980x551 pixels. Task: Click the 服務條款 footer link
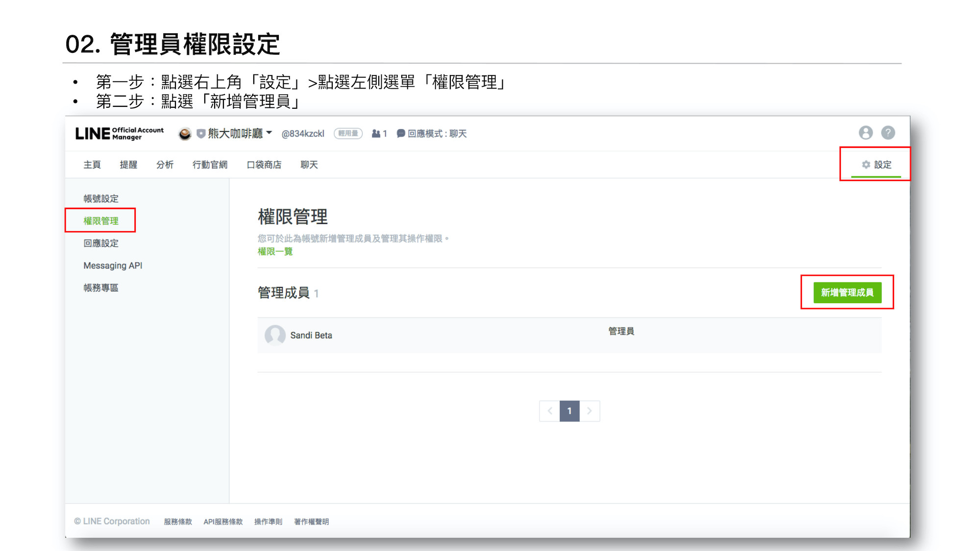click(x=178, y=522)
